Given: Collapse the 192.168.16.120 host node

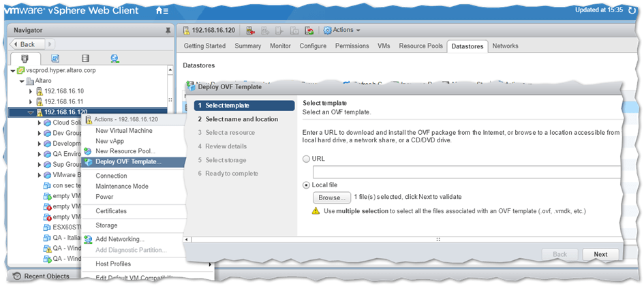Looking at the screenshot, I should 31,112.
